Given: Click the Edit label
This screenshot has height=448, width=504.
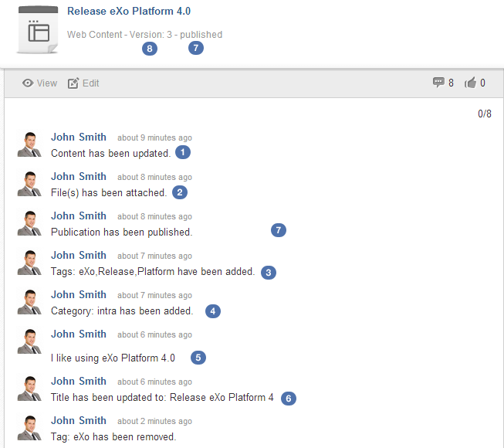Looking at the screenshot, I should (x=90, y=83).
